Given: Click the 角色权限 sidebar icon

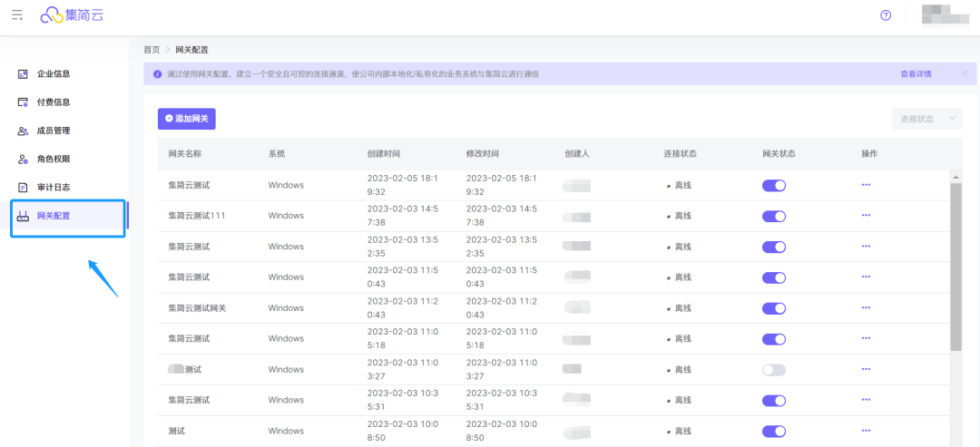Looking at the screenshot, I should (24, 160).
